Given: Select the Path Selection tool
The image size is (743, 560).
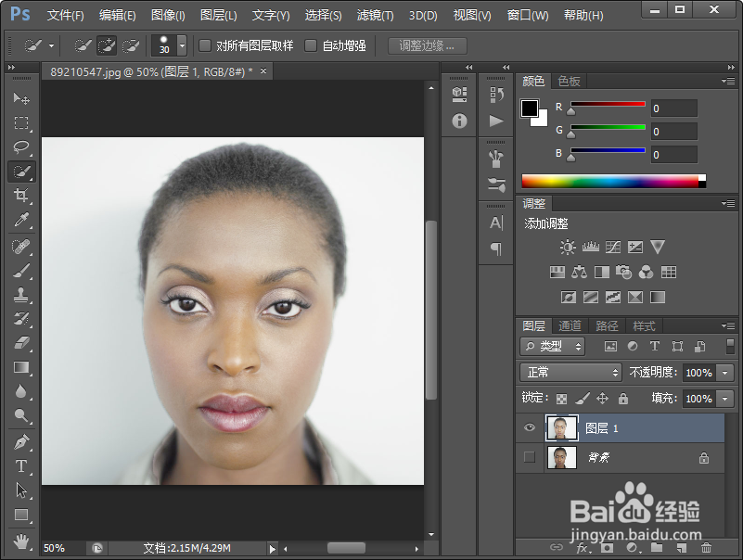Looking at the screenshot, I should pos(20,490).
